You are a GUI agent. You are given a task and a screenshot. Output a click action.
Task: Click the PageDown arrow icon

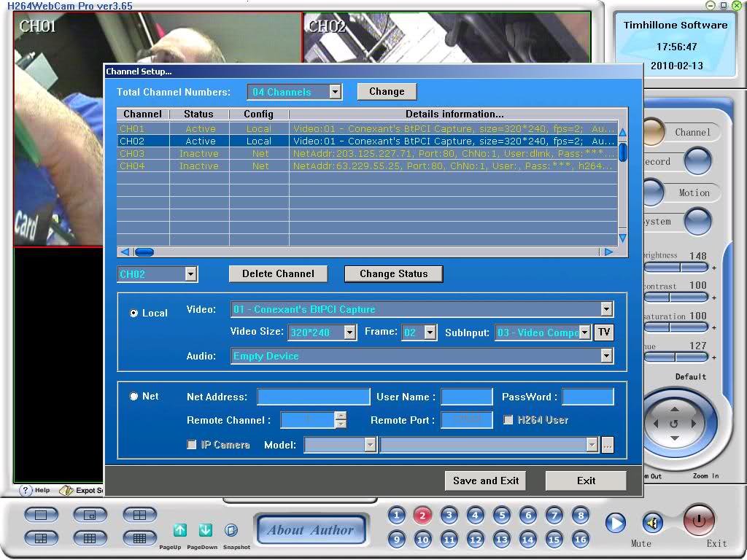(x=205, y=530)
